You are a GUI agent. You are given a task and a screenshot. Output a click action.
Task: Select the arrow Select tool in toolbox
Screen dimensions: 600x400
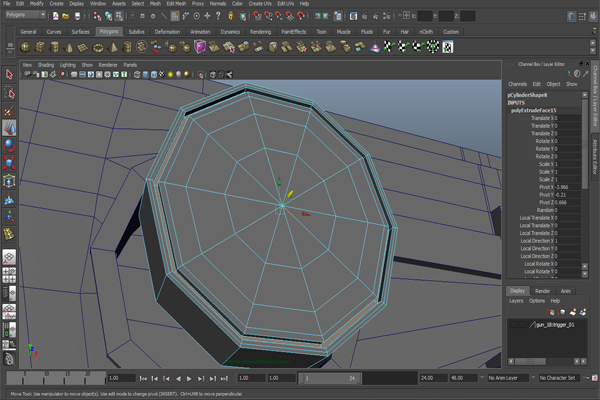tap(9, 74)
